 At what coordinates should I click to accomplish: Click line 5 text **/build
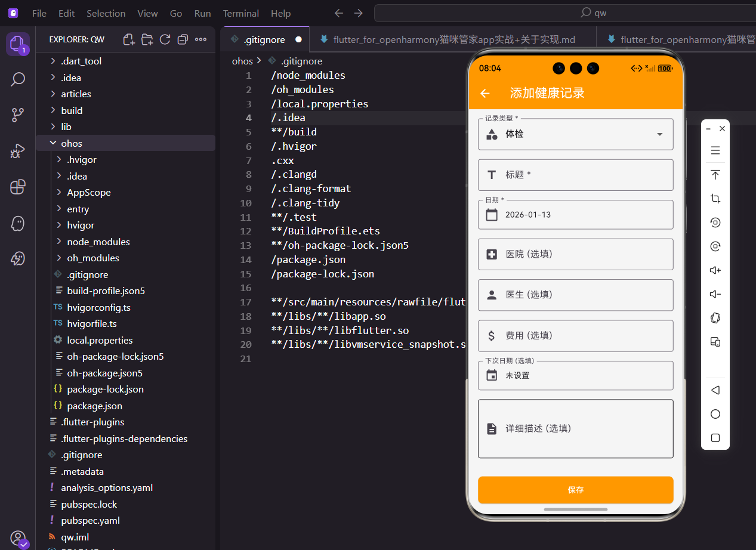pos(294,132)
